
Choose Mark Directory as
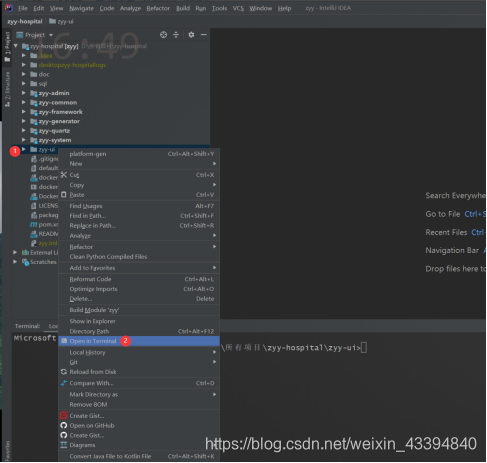[139, 394]
